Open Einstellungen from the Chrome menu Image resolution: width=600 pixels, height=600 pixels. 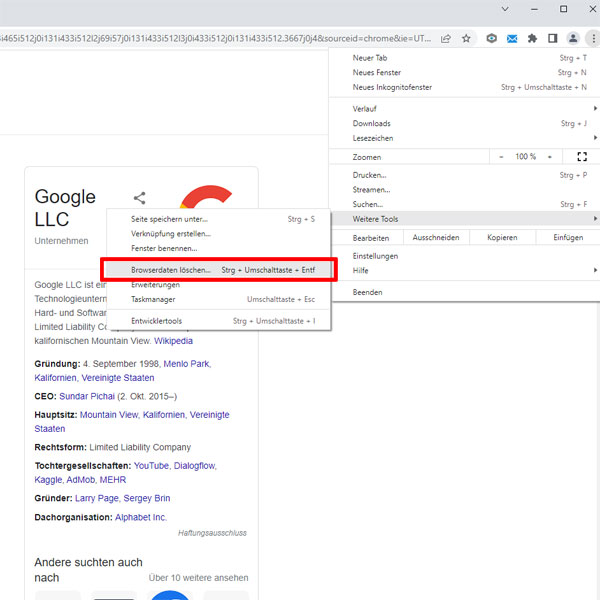pyautogui.click(x=375, y=256)
